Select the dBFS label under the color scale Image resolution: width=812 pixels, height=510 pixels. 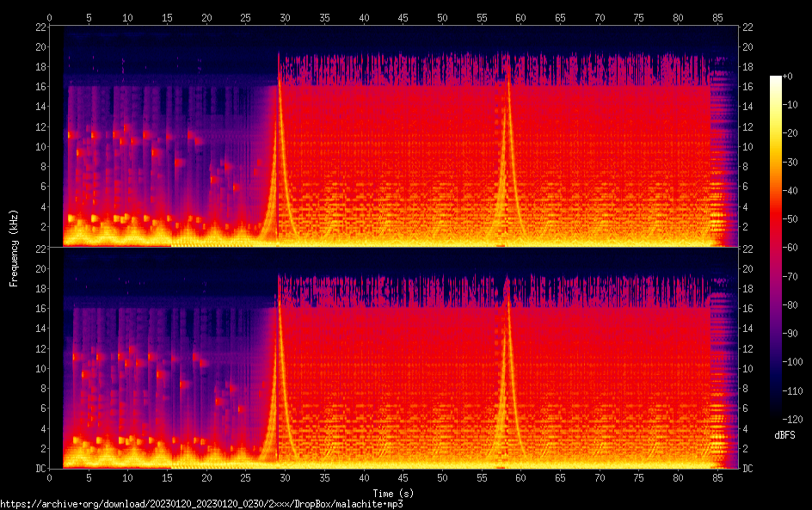tap(784, 436)
